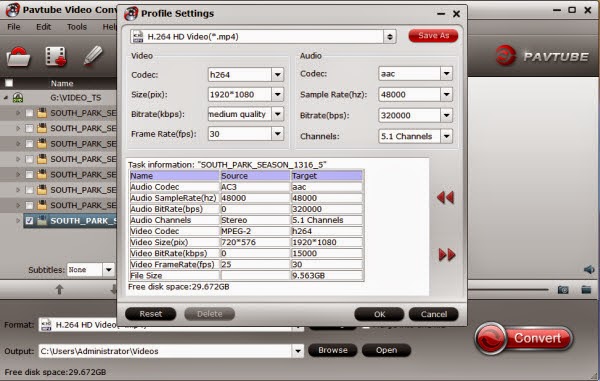Check the first SOUTH_PARK_SE title checkbox
Viewport: 600px width, 381px height.
(x=29, y=113)
